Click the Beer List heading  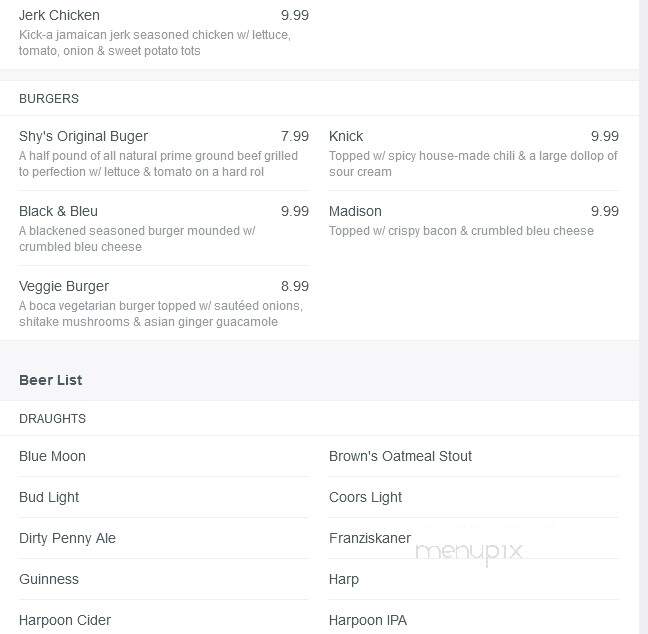[50, 380]
